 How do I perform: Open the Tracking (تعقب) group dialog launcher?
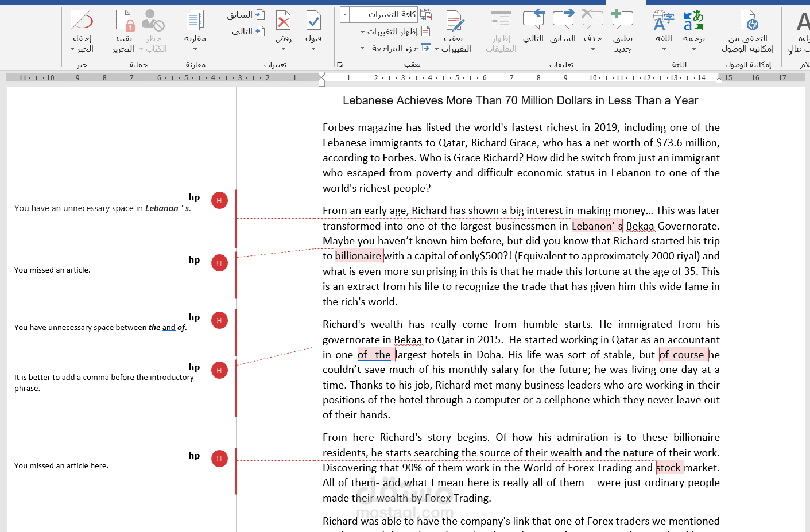340,64
